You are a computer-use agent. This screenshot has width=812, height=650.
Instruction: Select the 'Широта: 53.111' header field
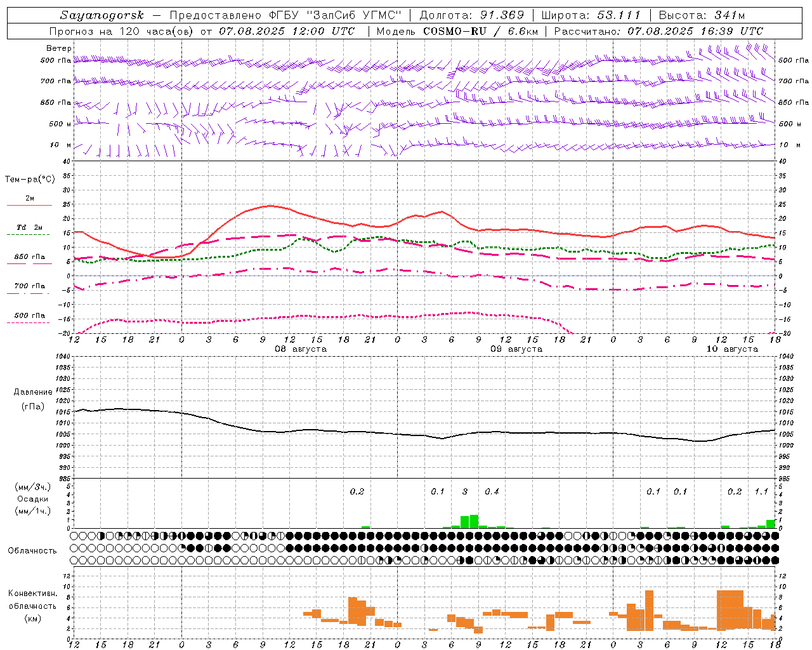(x=591, y=15)
